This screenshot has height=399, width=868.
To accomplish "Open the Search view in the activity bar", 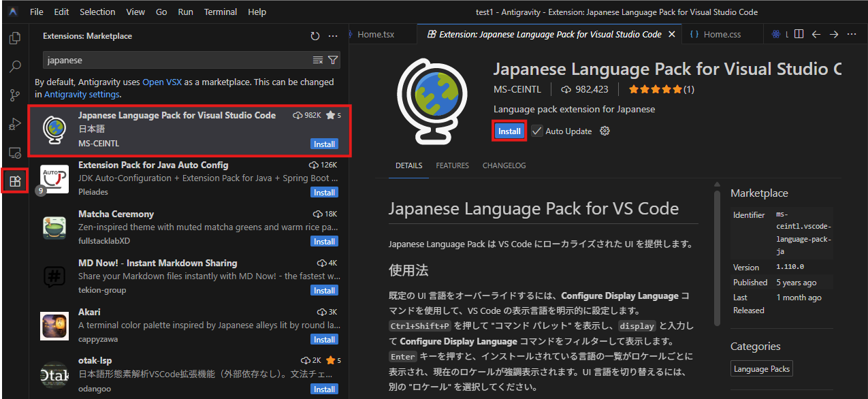I will 14,67.
